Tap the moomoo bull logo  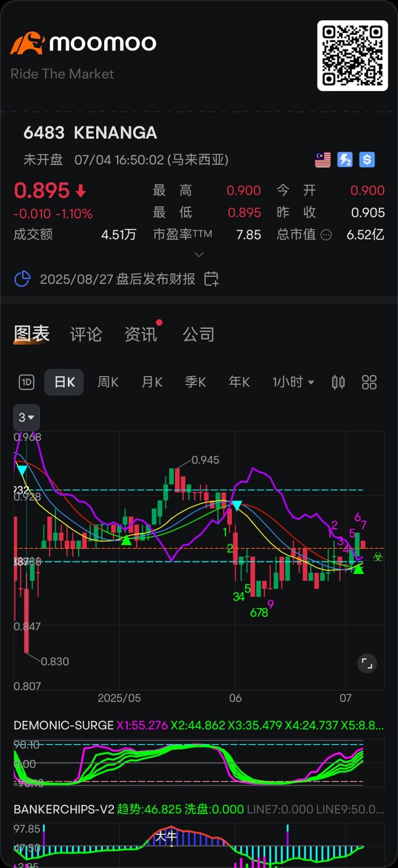(28, 43)
